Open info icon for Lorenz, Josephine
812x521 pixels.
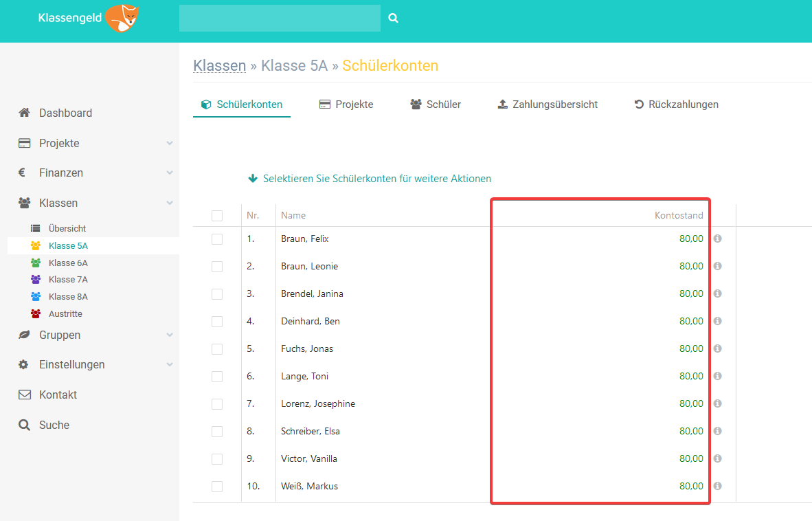718,403
